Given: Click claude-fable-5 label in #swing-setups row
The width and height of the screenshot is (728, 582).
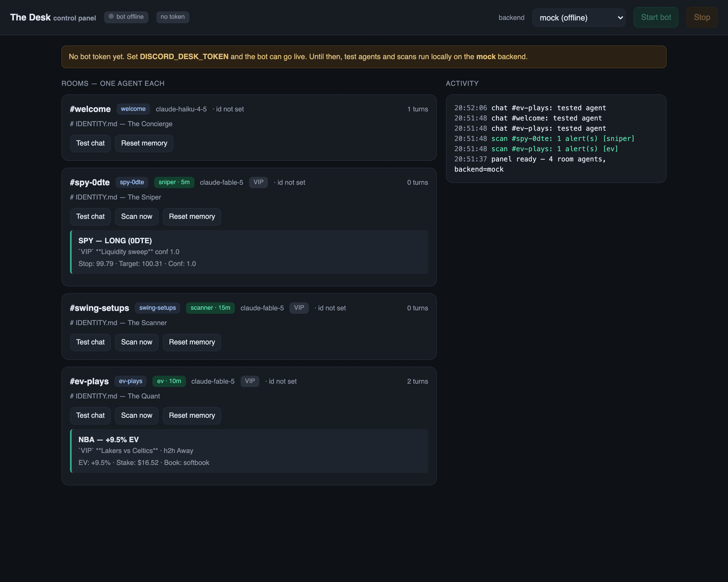Looking at the screenshot, I should pyautogui.click(x=262, y=308).
